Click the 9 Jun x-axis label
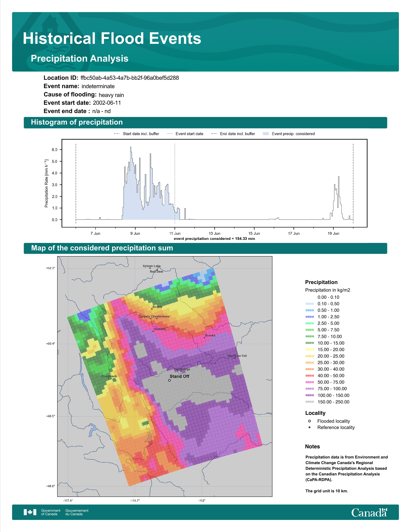This screenshot has height=532, width=411. coord(135,233)
